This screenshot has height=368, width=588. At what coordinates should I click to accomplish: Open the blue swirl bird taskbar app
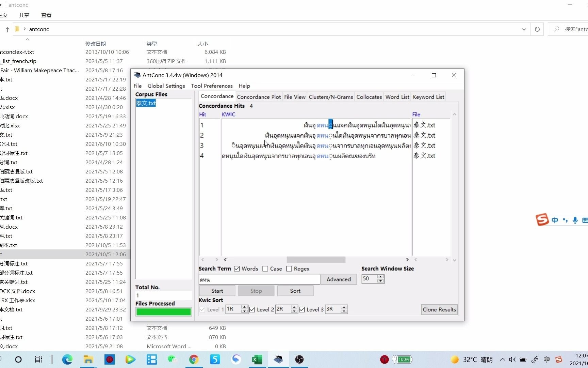click(x=236, y=359)
